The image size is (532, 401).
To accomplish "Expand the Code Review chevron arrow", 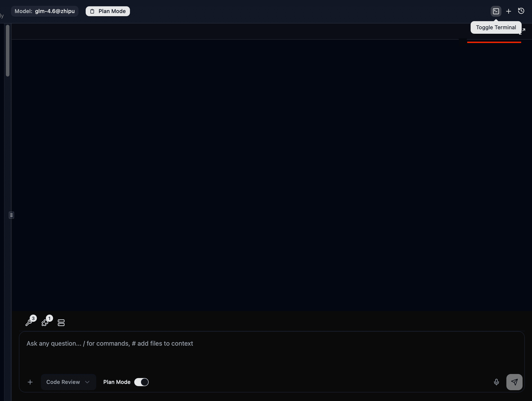I will point(87,382).
